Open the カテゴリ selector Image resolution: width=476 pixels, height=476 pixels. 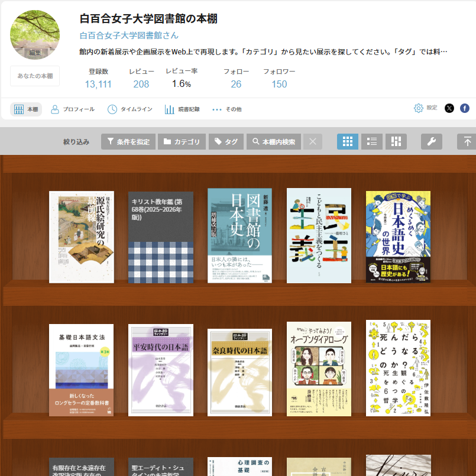[x=182, y=141]
